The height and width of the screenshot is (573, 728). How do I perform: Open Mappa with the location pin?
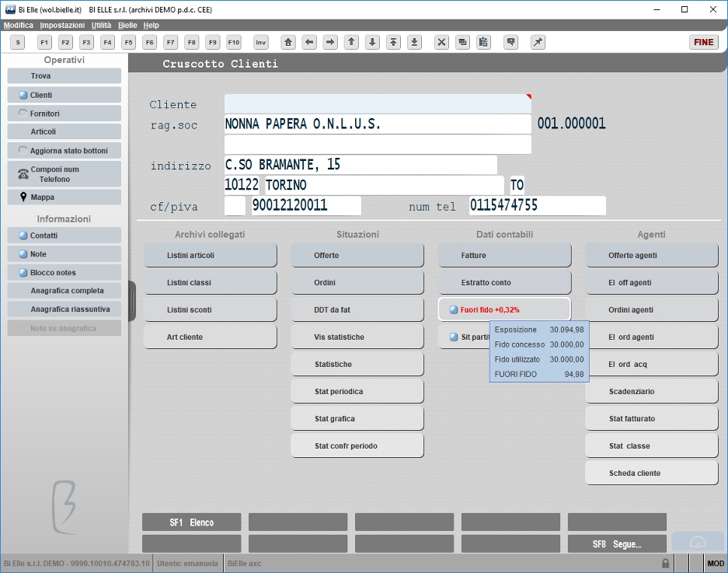64,197
